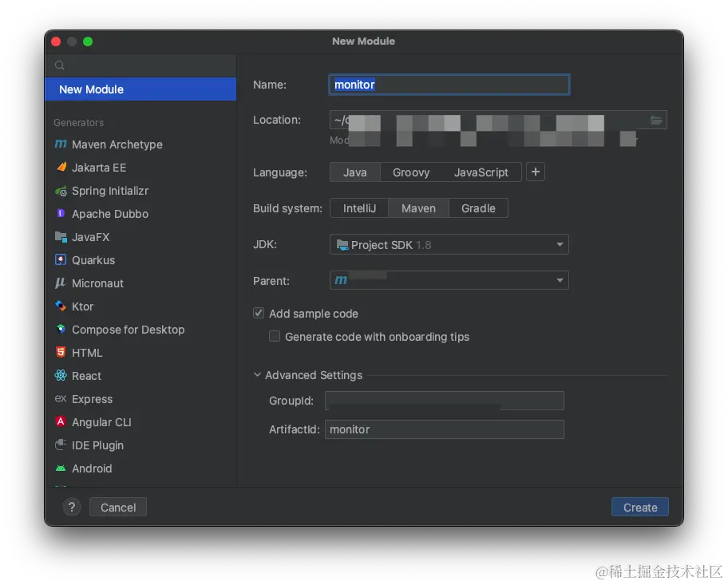Select the Quarkus generator
This screenshot has height=585, width=728.
tap(92, 260)
